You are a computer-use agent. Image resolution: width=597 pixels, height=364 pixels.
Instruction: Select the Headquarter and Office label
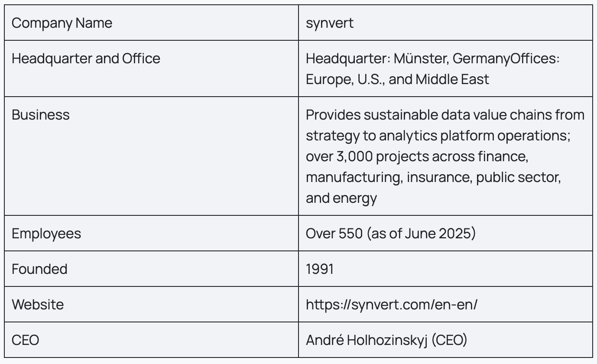click(x=86, y=58)
